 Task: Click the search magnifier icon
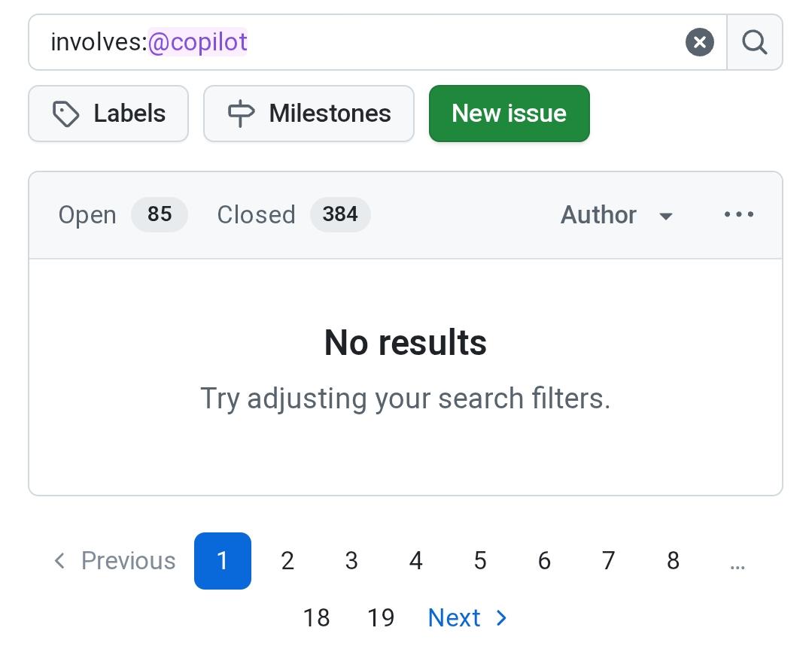coord(755,42)
